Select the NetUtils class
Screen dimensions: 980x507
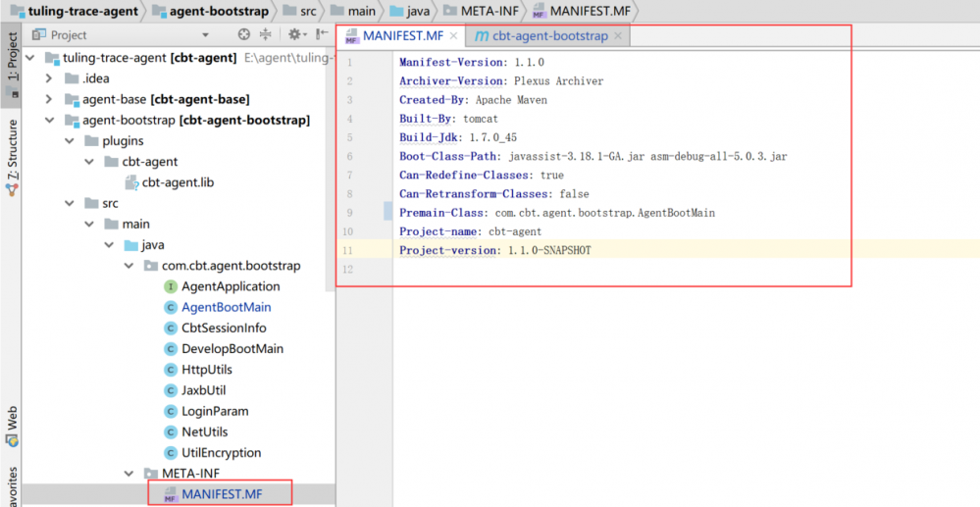[x=204, y=432]
